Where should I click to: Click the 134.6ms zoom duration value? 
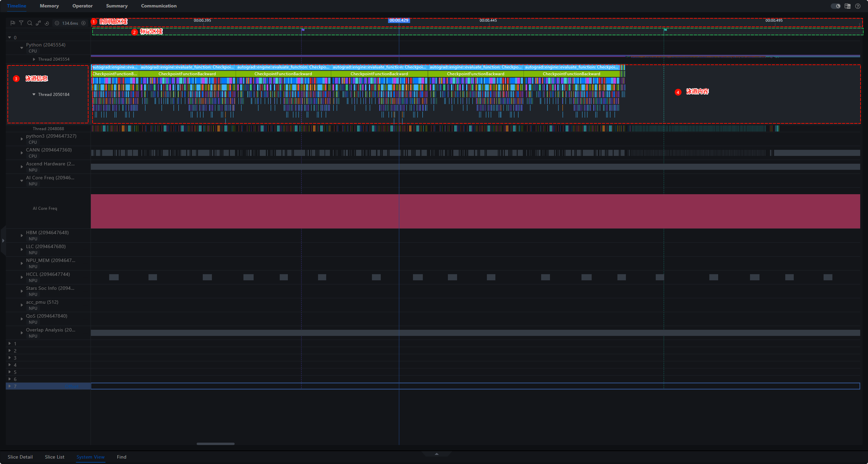[70, 23]
